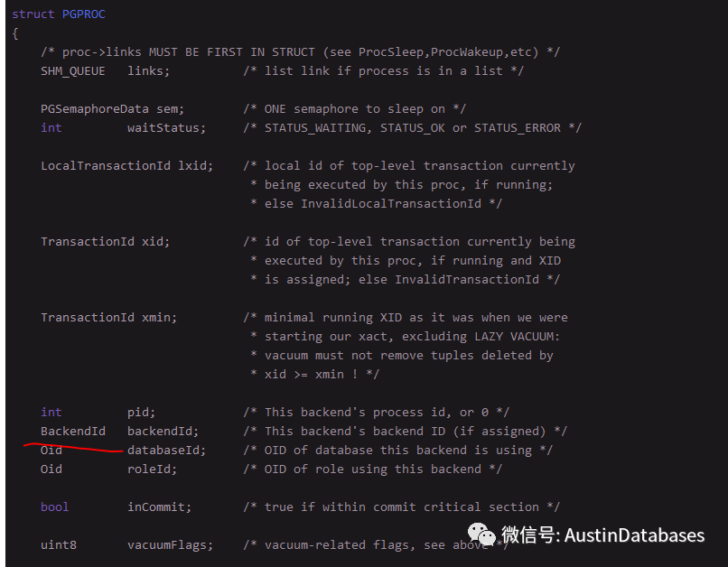The height and width of the screenshot is (567, 728).
Task: Select the 'vacuumFlags;' field name
Action: pyautogui.click(x=170, y=544)
